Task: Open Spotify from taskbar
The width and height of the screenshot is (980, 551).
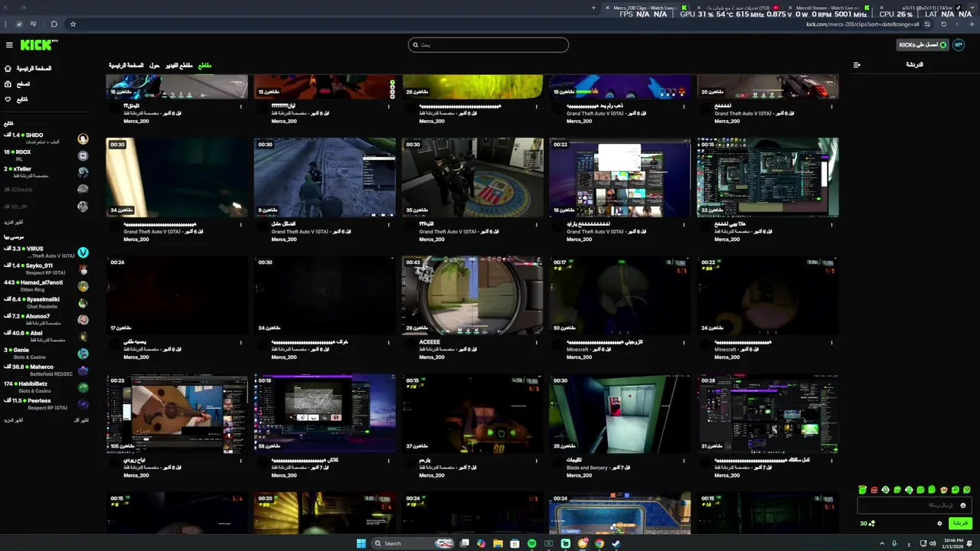Action: point(532,543)
